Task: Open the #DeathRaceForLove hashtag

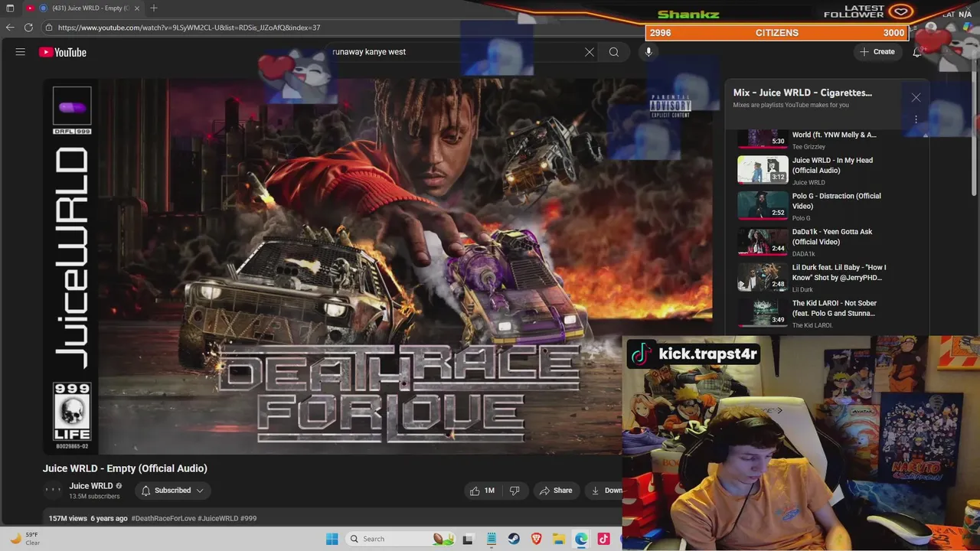Action: (x=163, y=518)
